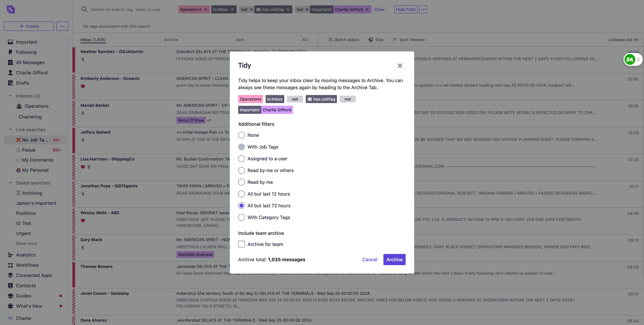
Task: Collapse the Inboxes section chevron
Action: [10, 96]
